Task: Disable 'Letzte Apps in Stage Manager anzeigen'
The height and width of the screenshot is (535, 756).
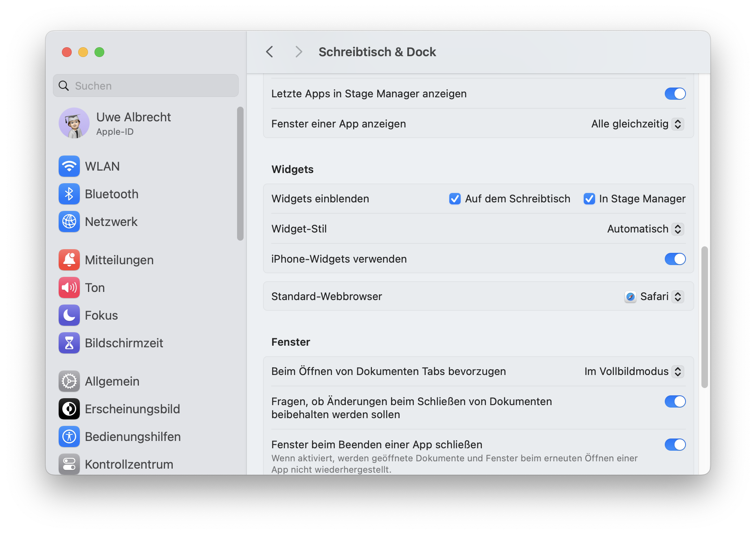Action: click(x=675, y=94)
